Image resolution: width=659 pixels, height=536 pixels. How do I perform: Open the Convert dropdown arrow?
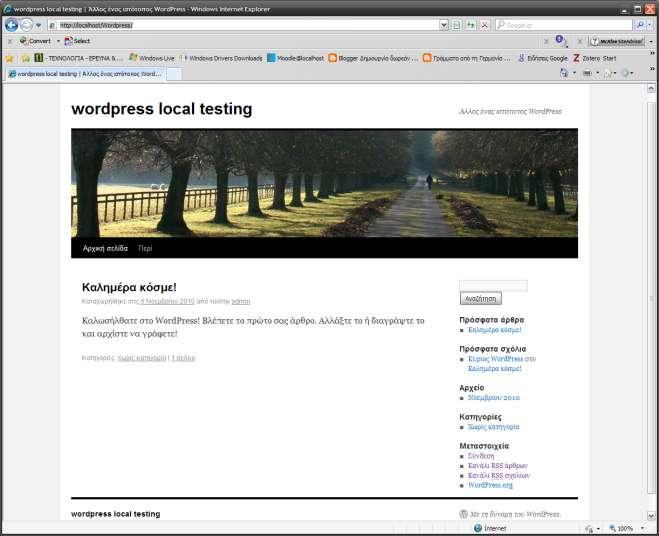[58, 41]
